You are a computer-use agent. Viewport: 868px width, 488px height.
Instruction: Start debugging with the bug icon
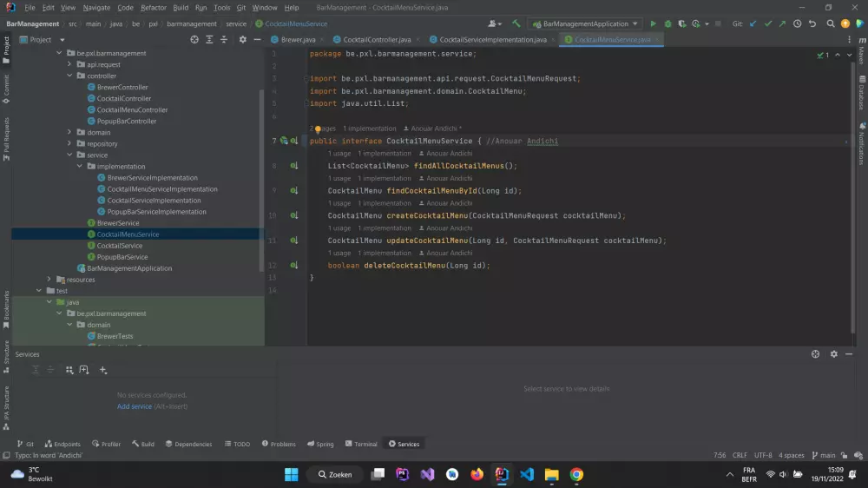(667, 24)
